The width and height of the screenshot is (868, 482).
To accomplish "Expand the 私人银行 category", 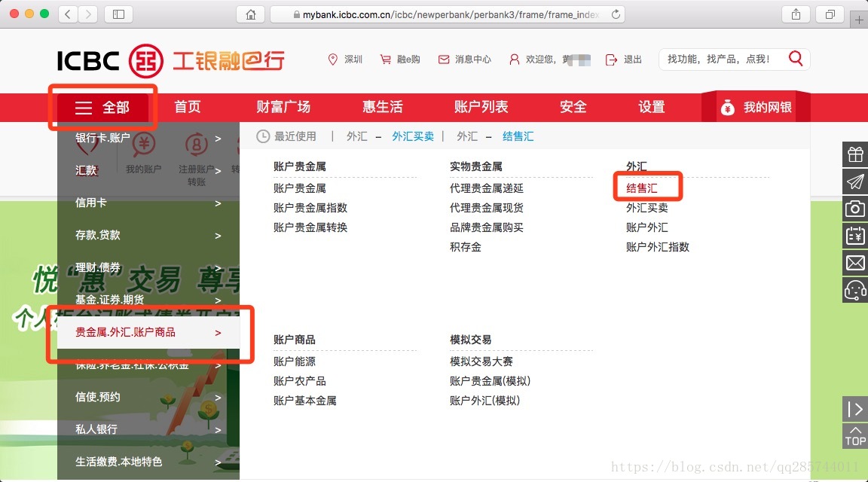I will (148, 429).
